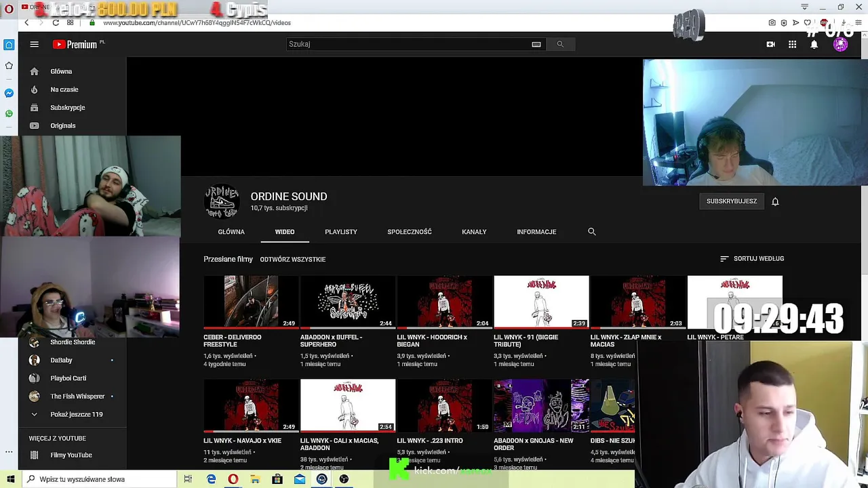Open Task View on the taskbar
Viewport: 868px width, 488px height.
[x=188, y=479]
